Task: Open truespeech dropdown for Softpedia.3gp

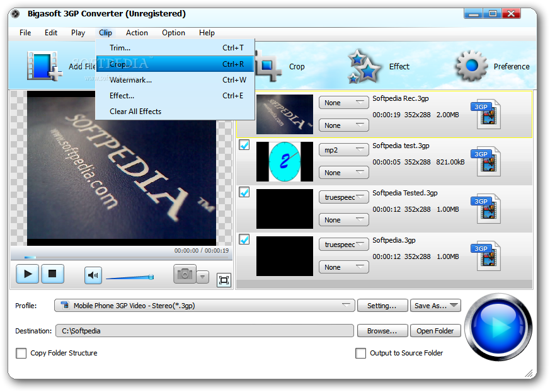Action: [x=344, y=245]
